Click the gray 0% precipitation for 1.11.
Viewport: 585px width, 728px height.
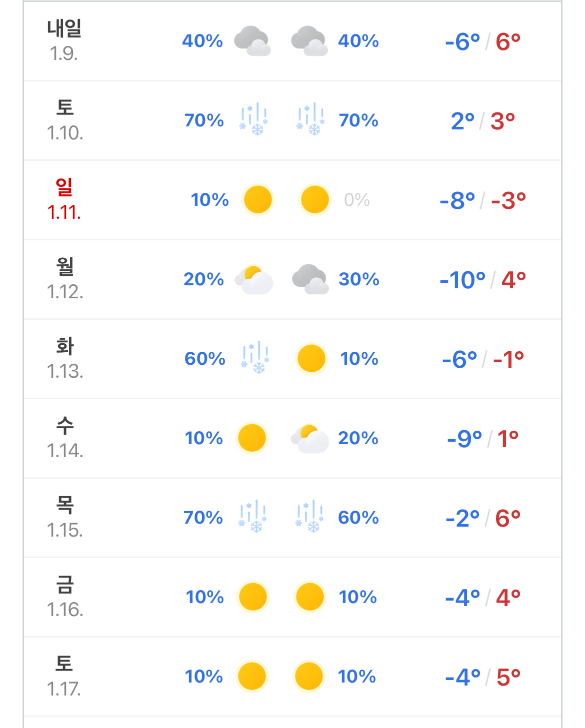(x=357, y=200)
